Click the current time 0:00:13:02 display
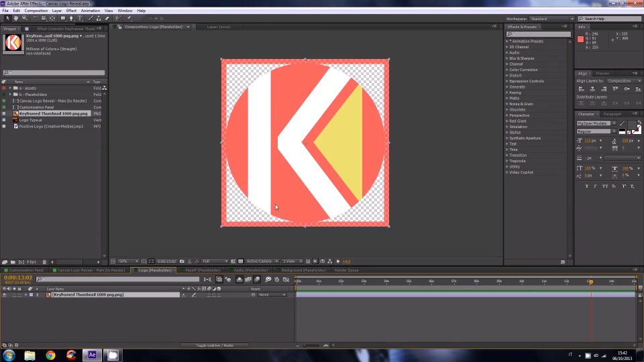Screen dimensions: 644x362 (18, 278)
